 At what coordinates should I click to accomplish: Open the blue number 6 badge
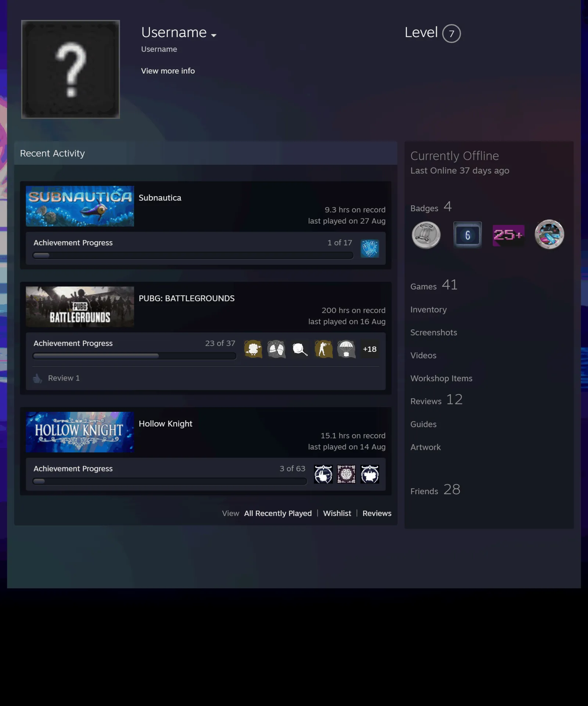click(467, 235)
